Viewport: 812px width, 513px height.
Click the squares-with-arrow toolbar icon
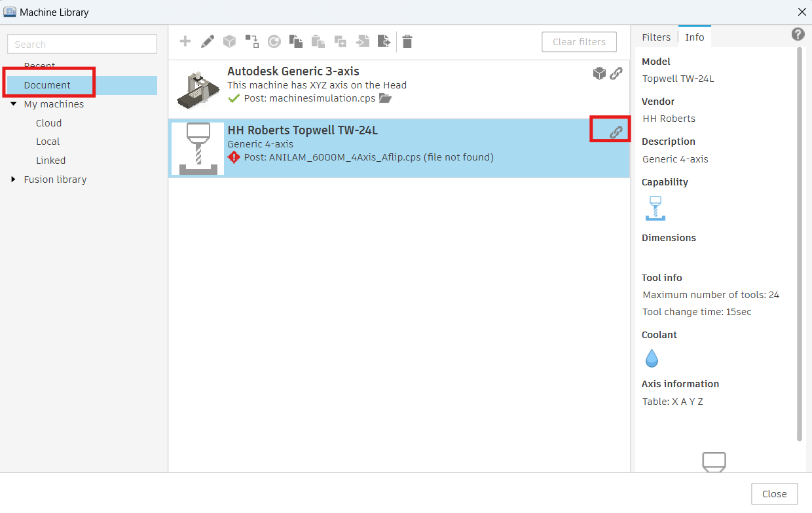coord(252,41)
